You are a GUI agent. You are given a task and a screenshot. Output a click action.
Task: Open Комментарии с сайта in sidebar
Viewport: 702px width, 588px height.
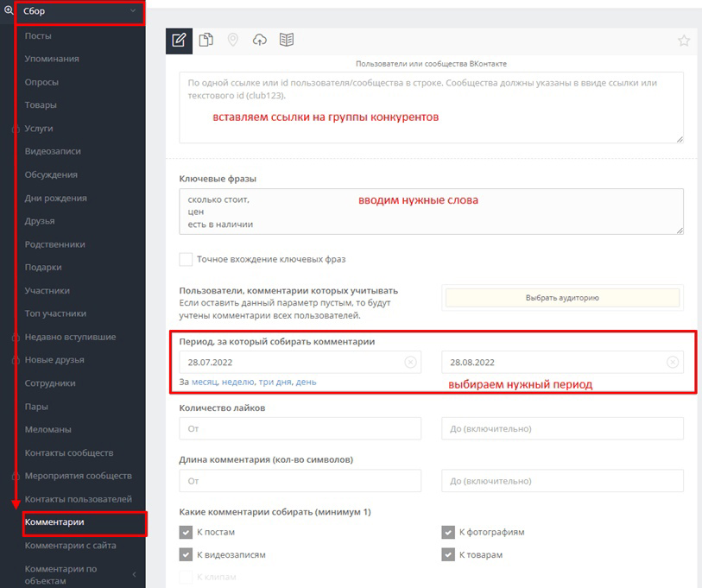[70, 546]
